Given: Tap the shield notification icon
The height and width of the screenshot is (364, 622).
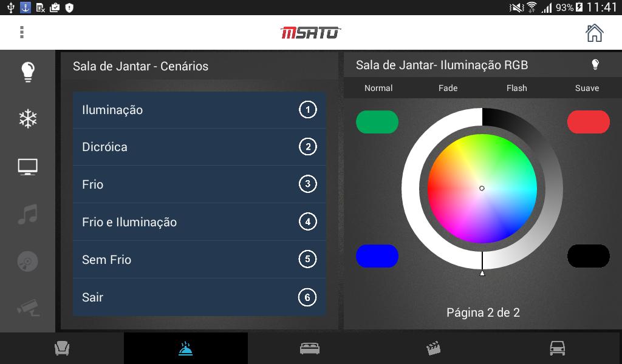Looking at the screenshot, I should pos(69,7).
